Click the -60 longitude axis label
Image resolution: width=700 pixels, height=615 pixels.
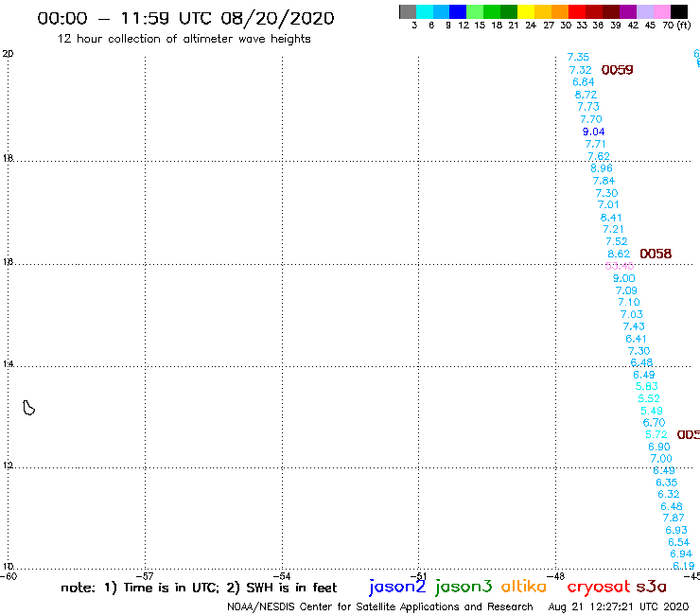coord(9,576)
